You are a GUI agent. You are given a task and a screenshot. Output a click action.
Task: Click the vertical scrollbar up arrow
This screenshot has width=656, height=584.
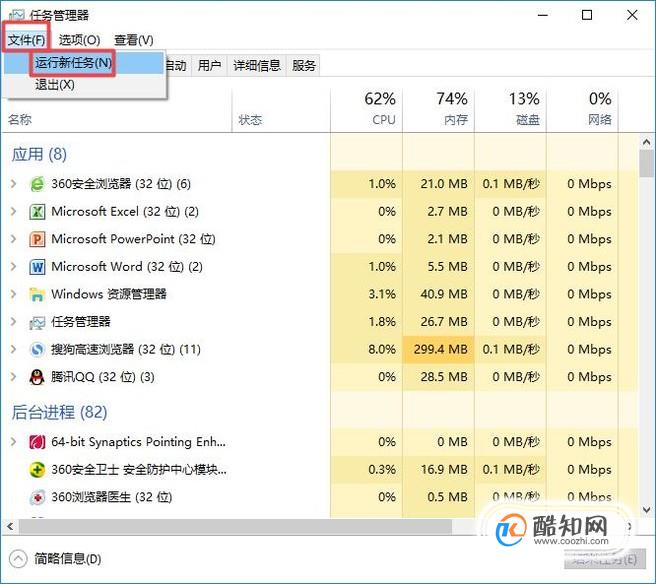pos(646,142)
